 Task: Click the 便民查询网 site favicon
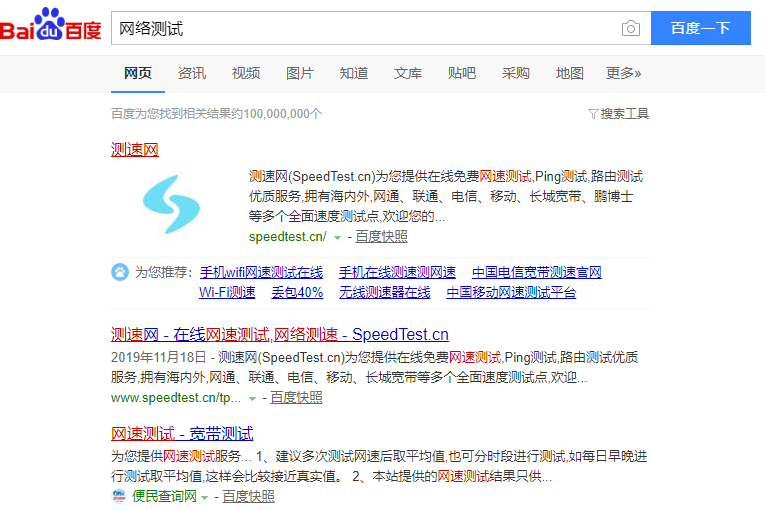119,496
